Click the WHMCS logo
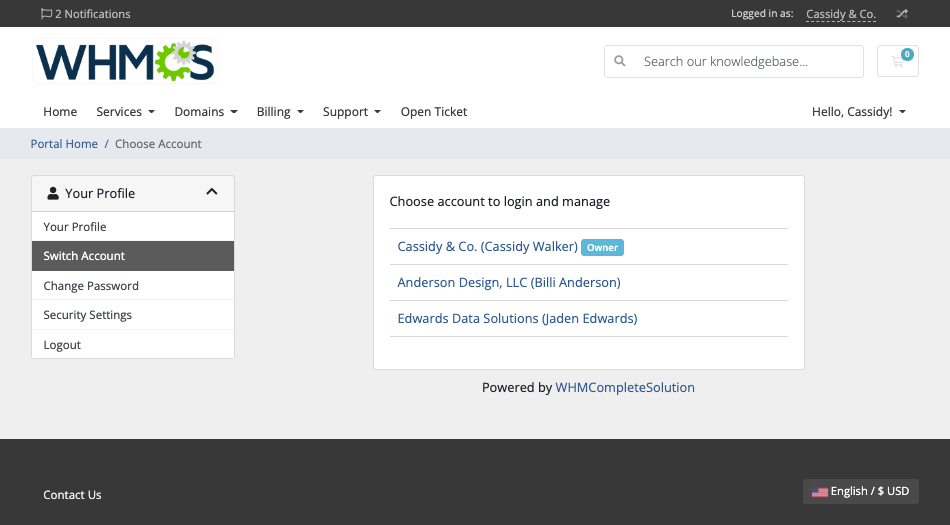The width and height of the screenshot is (950, 525). pyautogui.click(x=125, y=61)
